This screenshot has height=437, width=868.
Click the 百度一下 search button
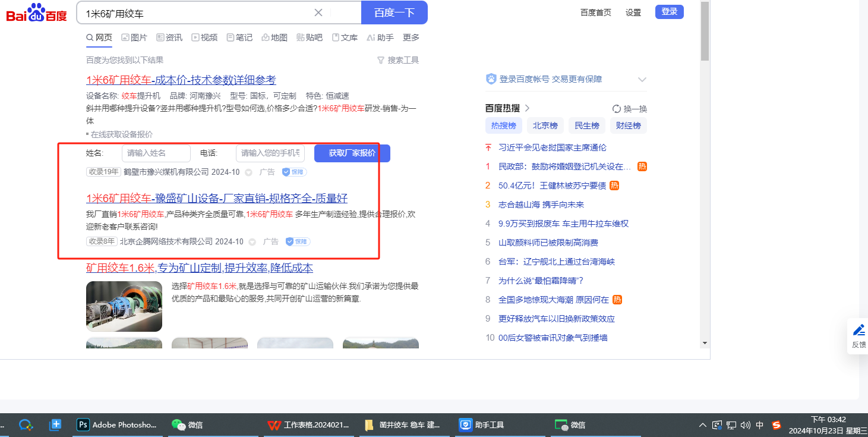pyautogui.click(x=394, y=12)
